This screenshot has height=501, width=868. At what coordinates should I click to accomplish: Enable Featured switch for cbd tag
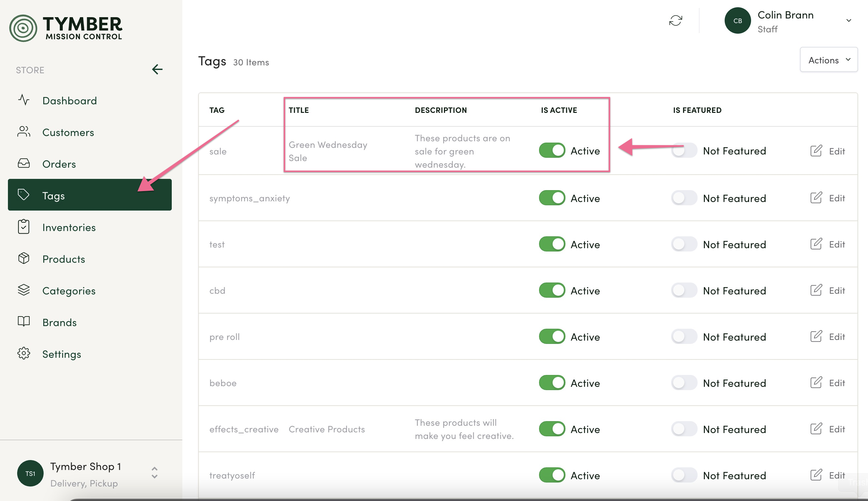[684, 290]
